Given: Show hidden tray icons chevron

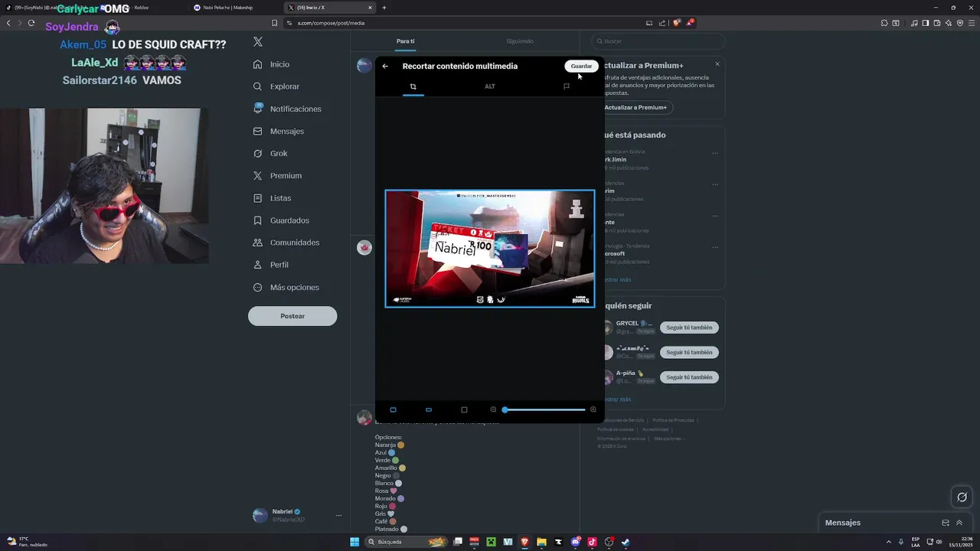Looking at the screenshot, I should pos(888,542).
